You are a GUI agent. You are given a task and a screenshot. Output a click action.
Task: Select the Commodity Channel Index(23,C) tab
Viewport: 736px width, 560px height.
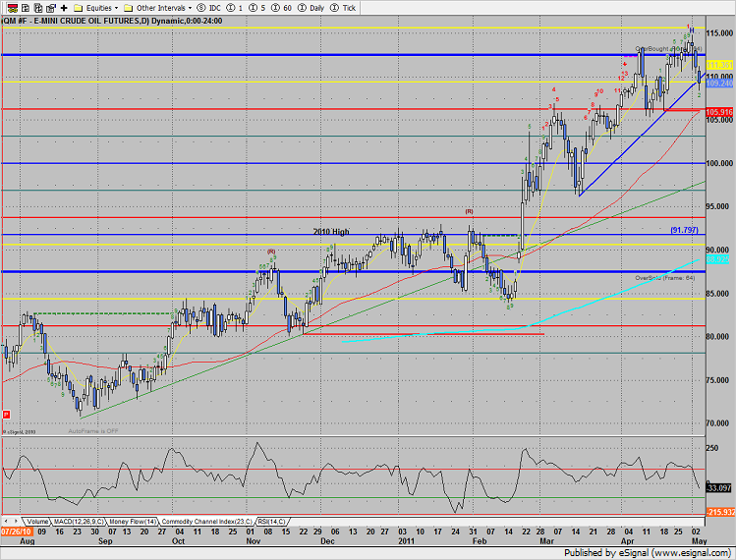207,522
